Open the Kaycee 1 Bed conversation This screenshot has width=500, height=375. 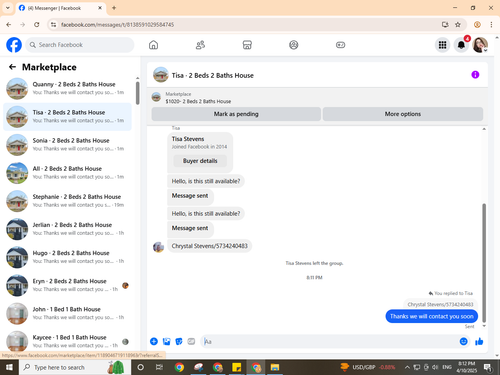pyautogui.click(x=67, y=341)
